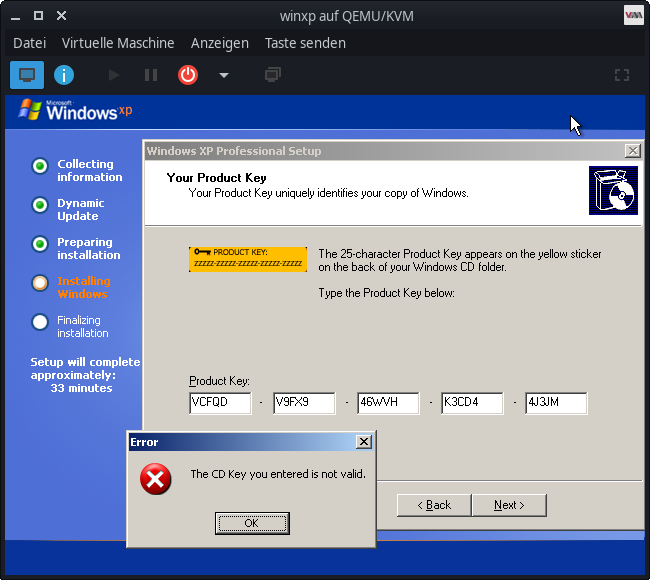
Task: Click the Back button in Setup
Action: 433,505
